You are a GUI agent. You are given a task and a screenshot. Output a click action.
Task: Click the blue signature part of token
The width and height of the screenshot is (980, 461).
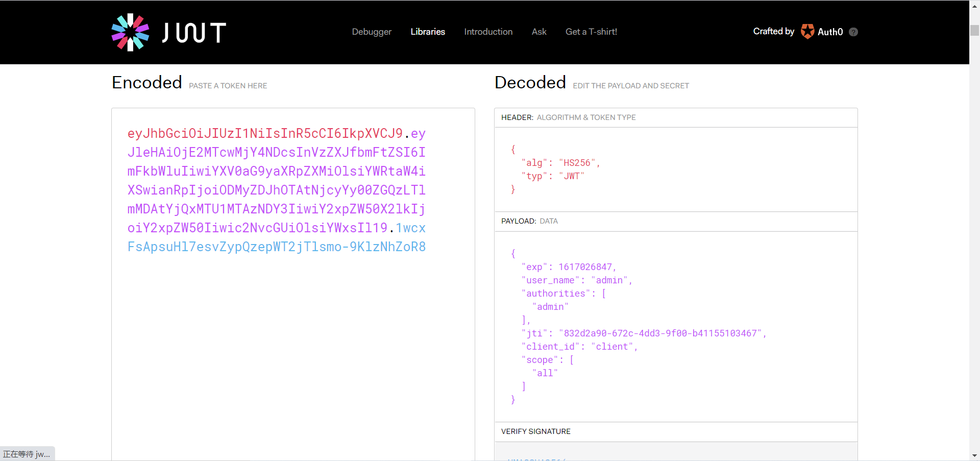(276, 247)
